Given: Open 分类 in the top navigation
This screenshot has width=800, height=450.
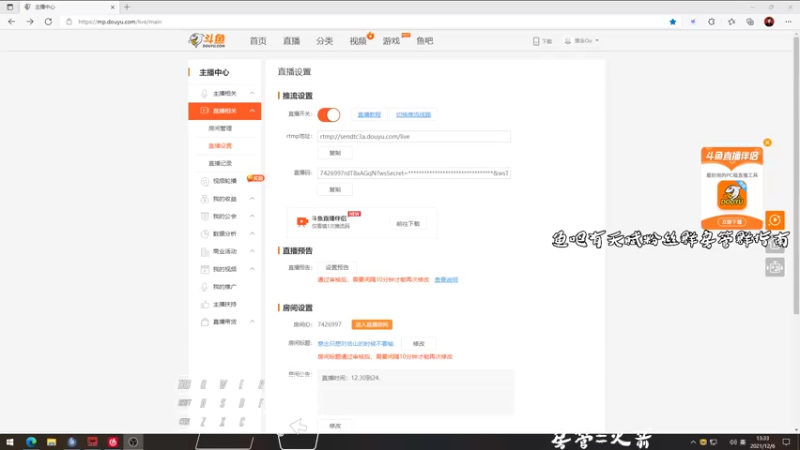Looking at the screenshot, I should click(x=324, y=41).
